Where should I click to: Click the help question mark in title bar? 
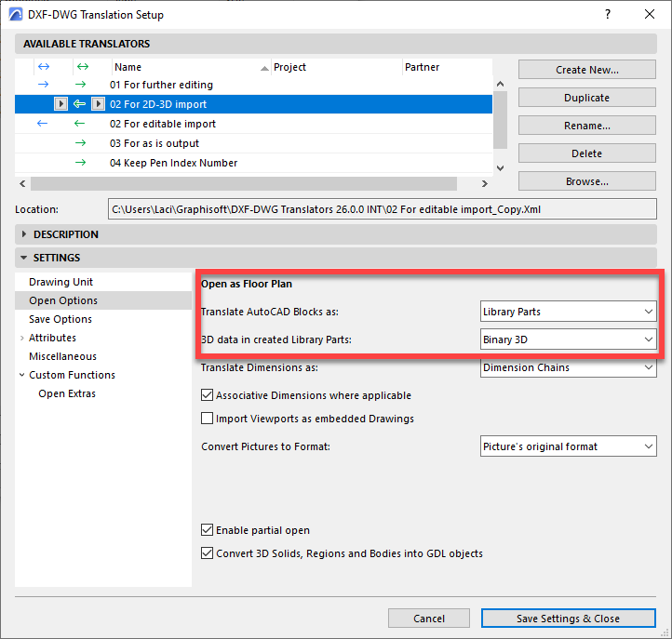click(608, 14)
